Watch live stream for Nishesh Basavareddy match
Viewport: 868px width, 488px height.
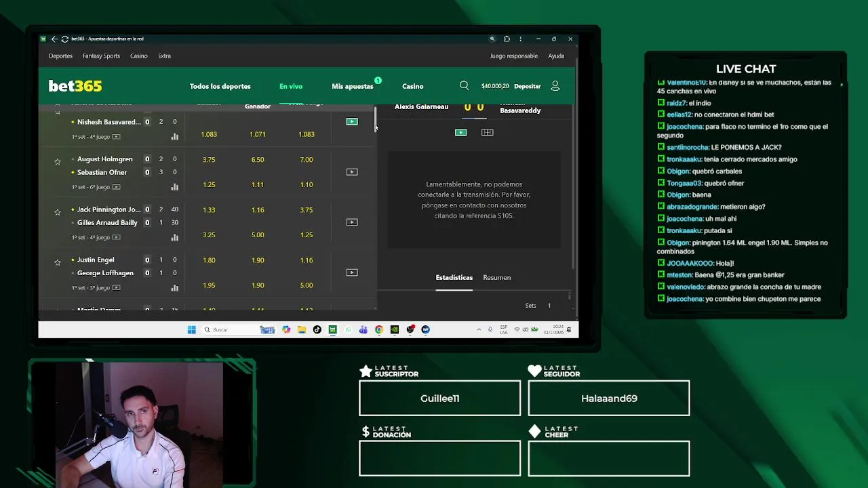pyautogui.click(x=351, y=121)
